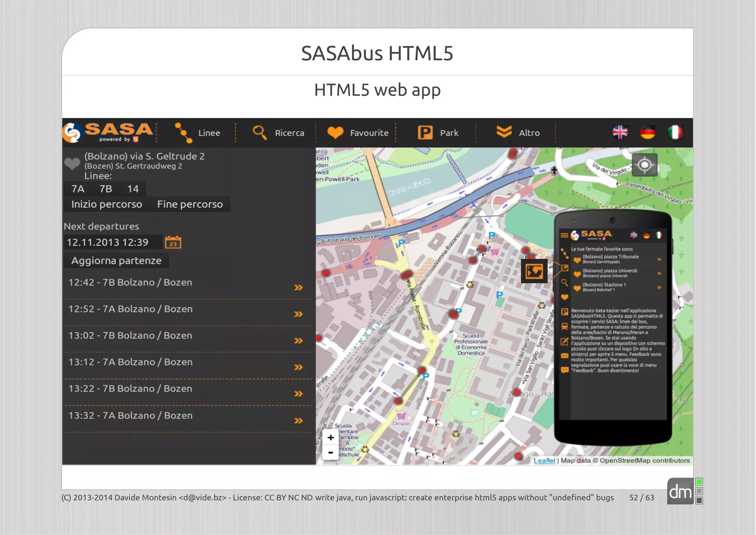Image resolution: width=756 pixels, height=535 pixels.
Task: Select the 12:42 - 7B Bolzano / Bozen row
Action: tap(188, 286)
